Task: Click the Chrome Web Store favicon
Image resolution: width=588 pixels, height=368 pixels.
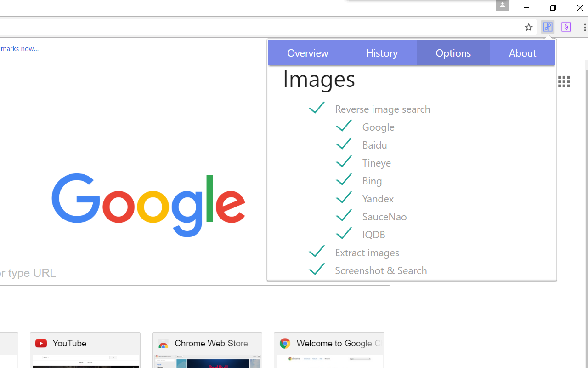Action: tap(164, 344)
